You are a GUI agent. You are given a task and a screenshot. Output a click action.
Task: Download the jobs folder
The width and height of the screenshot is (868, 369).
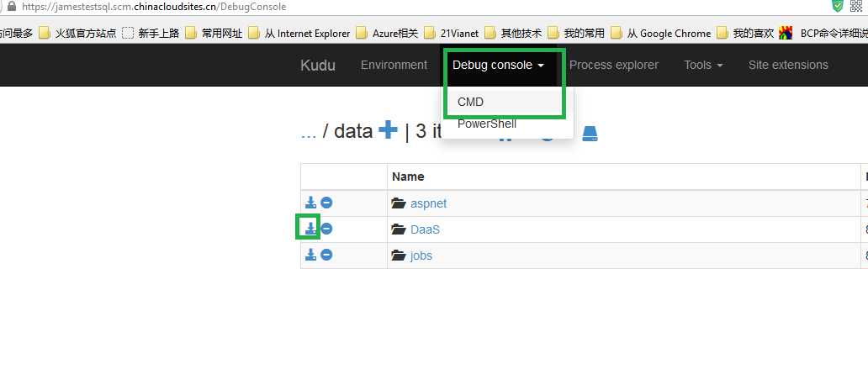tap(310, 255)
